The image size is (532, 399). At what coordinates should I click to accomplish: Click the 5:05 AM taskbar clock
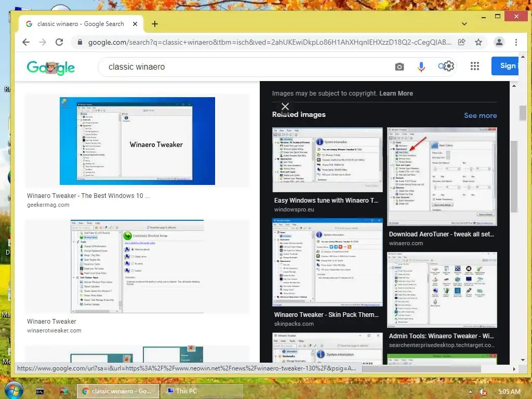509,392
